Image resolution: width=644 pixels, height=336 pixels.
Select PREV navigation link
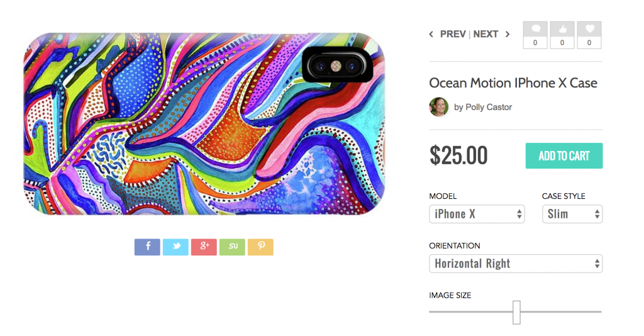453,34
